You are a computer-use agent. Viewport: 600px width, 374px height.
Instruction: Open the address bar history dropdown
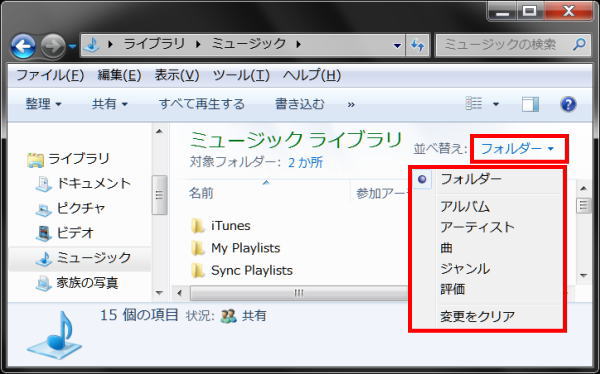click(x=397, y=46)
